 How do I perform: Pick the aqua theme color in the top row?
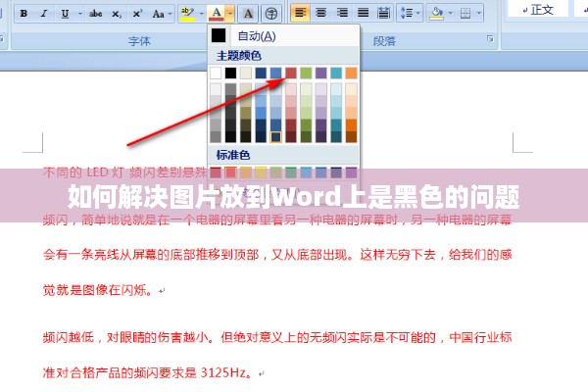click(x=336, y=73)
